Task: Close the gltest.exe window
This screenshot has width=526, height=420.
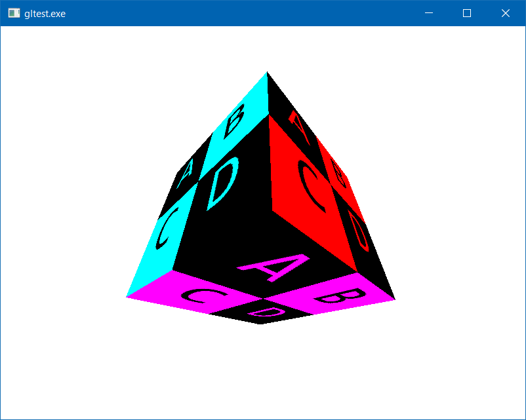Action: click(x=506, y=13)
